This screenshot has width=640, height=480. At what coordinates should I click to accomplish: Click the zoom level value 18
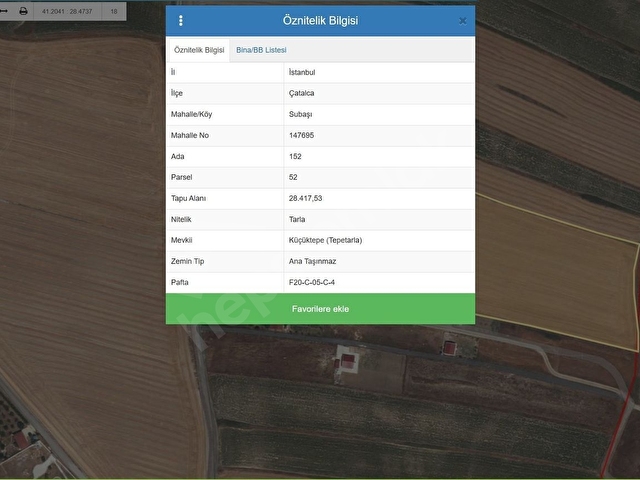coord(114,11)
